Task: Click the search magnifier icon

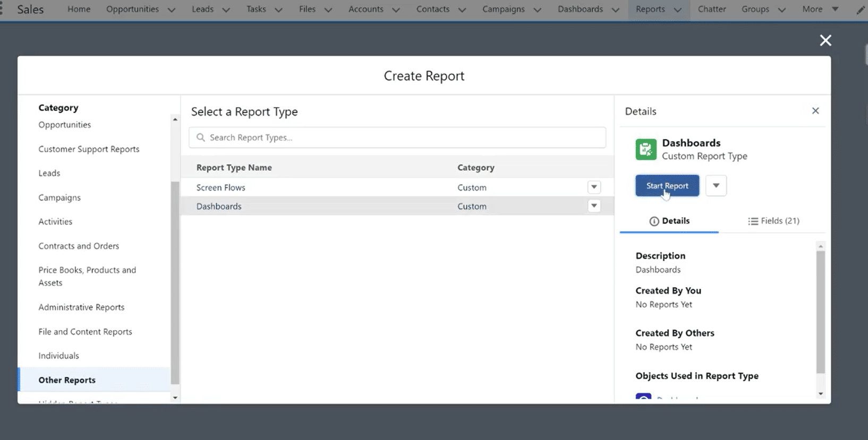Action: pos(201,137)
